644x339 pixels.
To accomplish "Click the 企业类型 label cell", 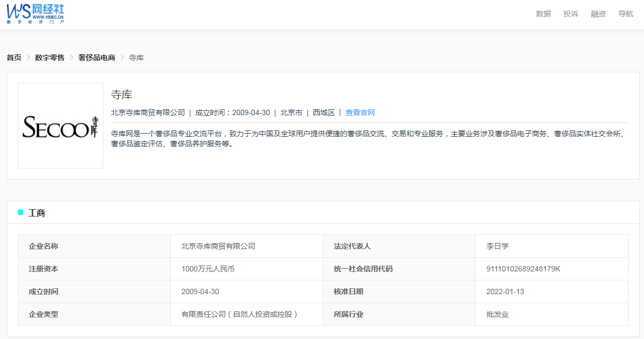I will coord(94,314).
